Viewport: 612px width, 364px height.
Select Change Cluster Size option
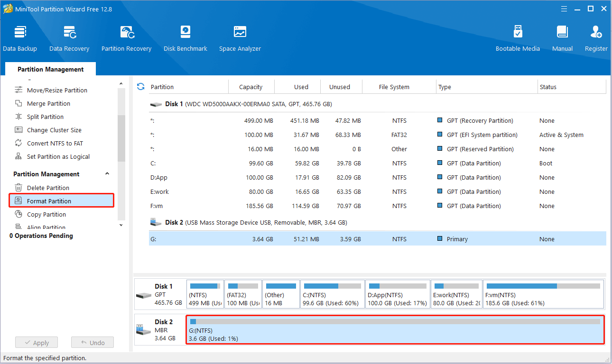48,130
